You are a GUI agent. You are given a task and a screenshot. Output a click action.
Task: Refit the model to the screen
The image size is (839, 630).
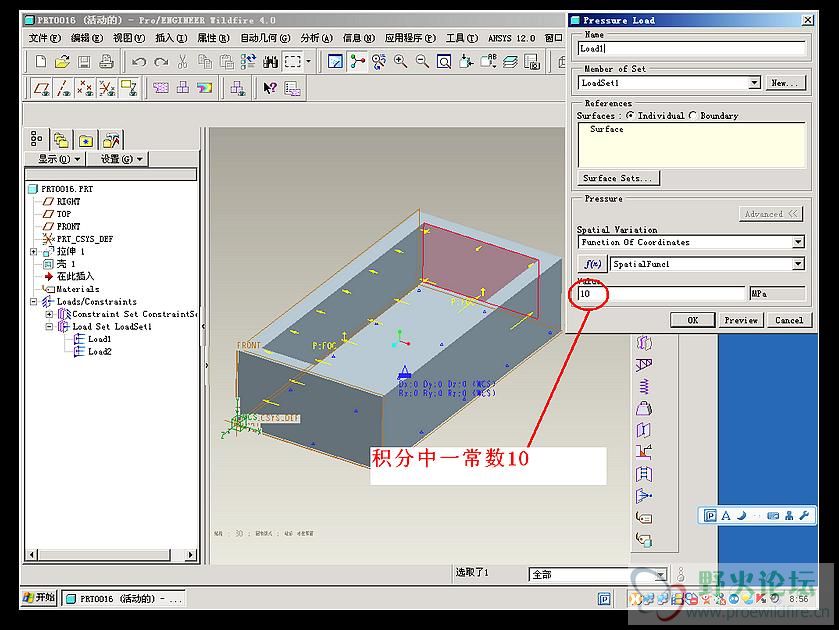click(444, 62)
